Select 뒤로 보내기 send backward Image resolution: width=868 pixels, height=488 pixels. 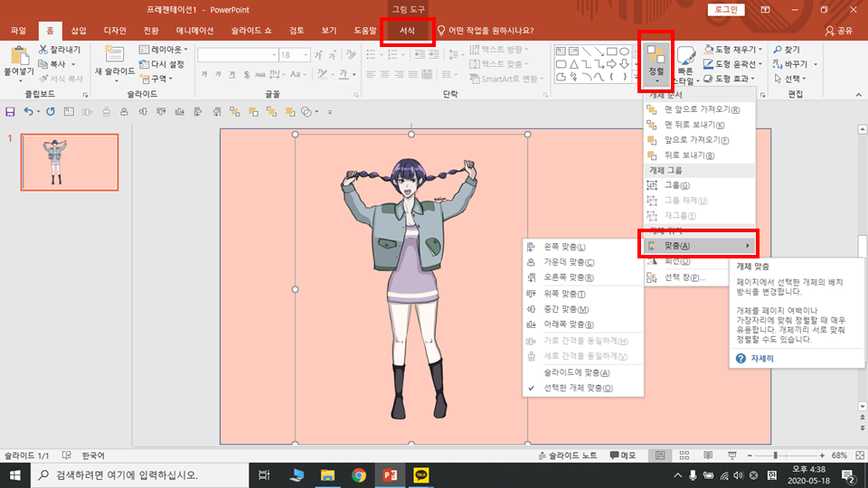point(699,155)
